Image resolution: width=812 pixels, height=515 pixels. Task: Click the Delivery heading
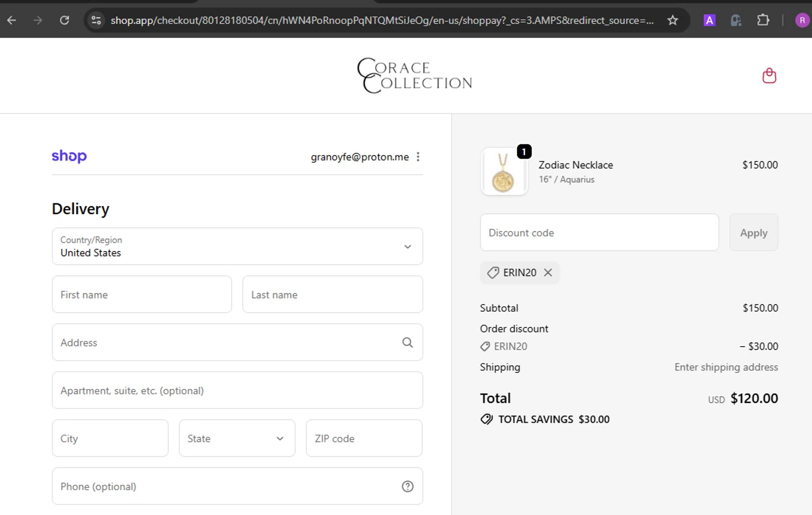point(81,209)
